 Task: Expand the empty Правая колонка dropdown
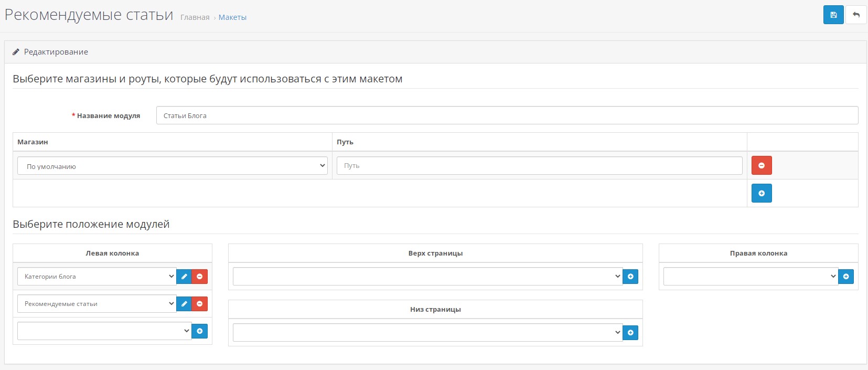750,277
